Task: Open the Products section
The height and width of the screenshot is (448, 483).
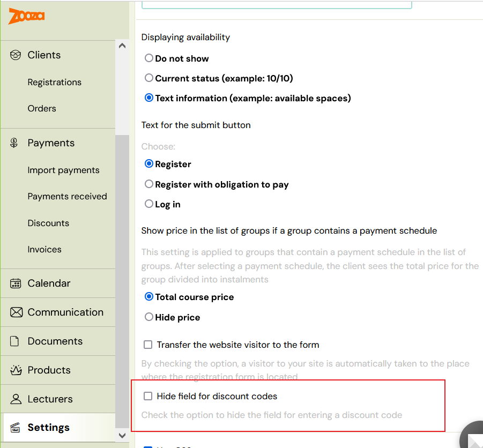Action: coord(49,370)
